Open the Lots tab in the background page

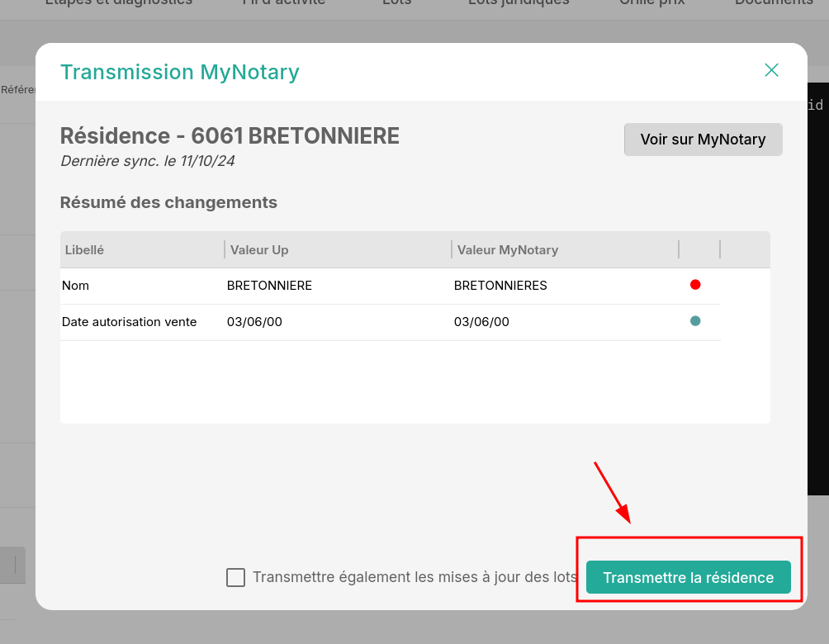coord(396,2)
